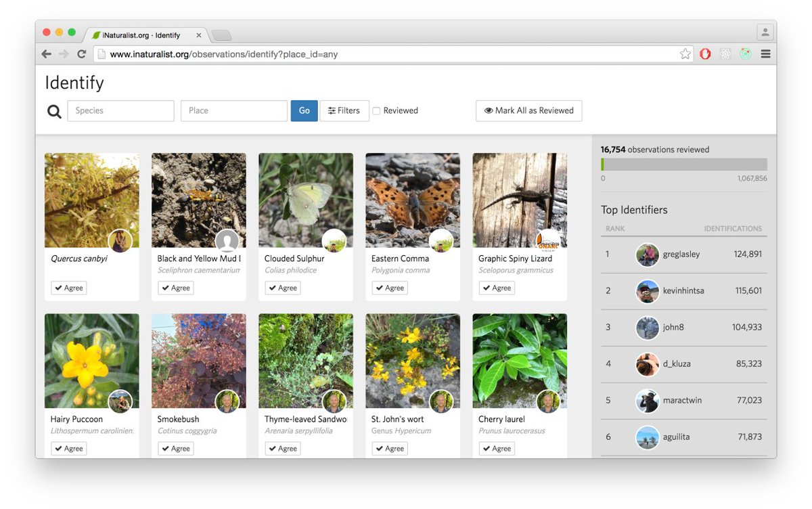Click the browser reload icon
The image size is (812, 509).
[83, 53]
